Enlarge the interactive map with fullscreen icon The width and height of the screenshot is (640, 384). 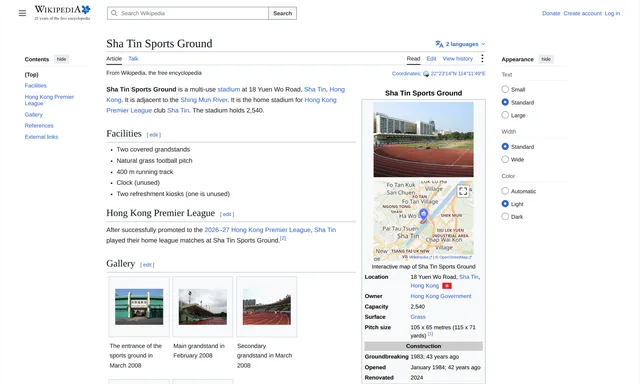coord(463,191)
